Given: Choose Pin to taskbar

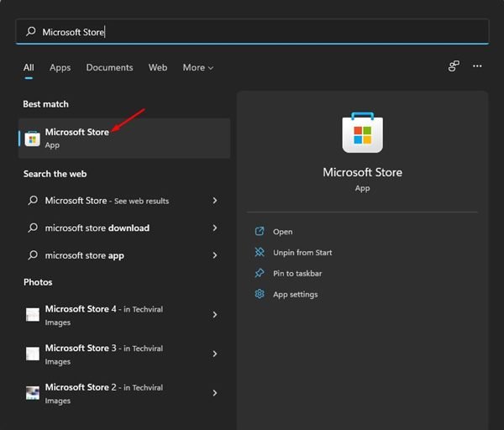Looking at the screenshot, I should click(297, 274).
